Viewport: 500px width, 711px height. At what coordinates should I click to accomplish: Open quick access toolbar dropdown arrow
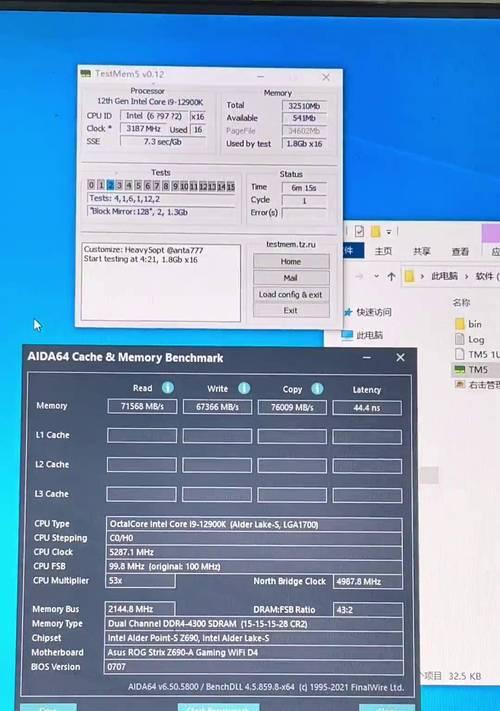388,232
